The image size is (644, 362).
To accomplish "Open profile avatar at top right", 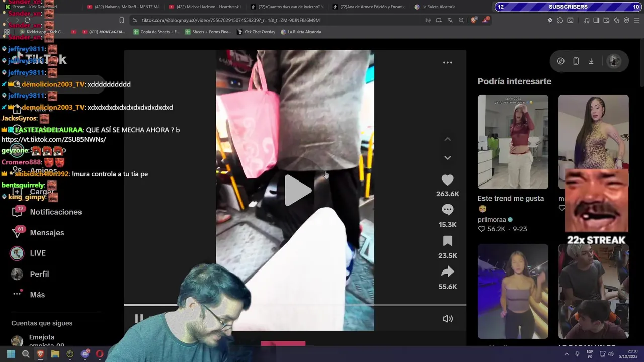I will (614, 61).
